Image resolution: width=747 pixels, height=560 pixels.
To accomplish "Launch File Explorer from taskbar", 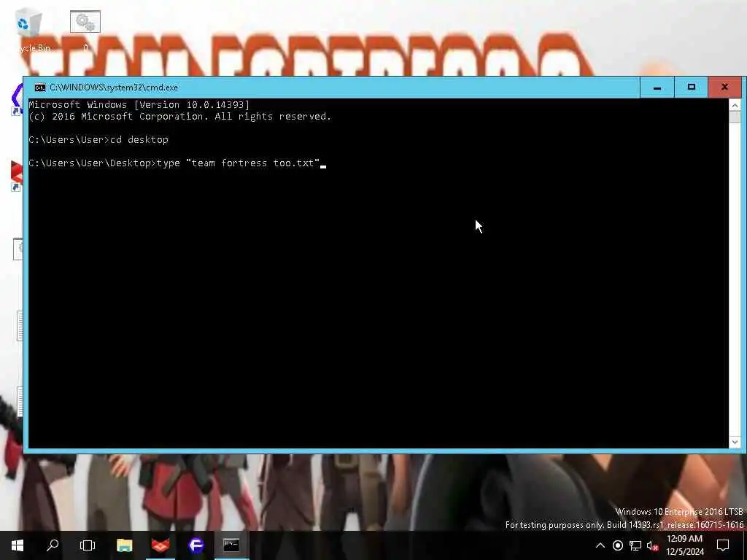I will [x=124, y=545].
